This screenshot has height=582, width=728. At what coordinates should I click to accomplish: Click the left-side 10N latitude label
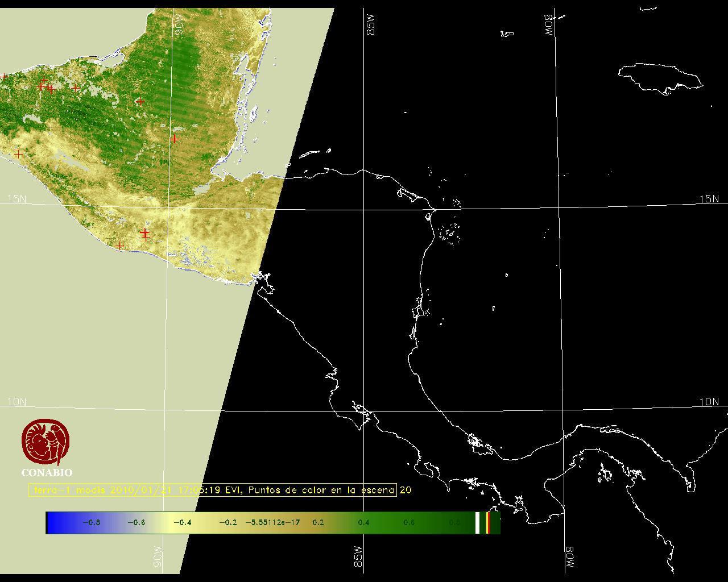pyautogui.click(x=17, y=402)
